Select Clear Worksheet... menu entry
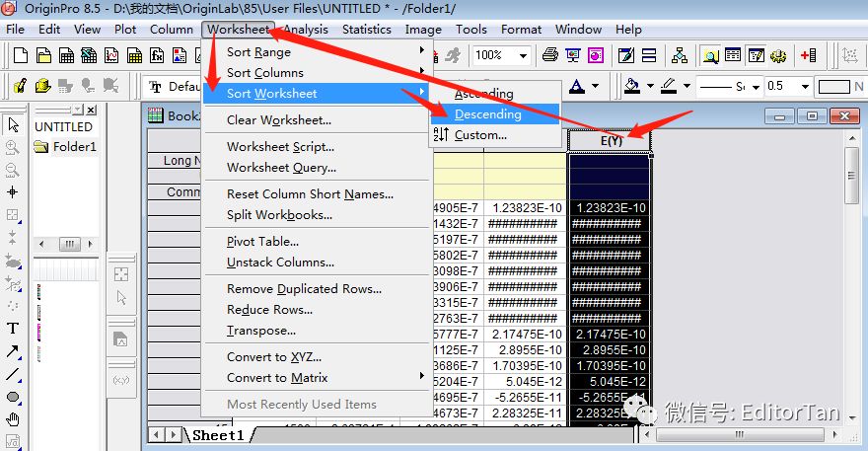Viewport: 868px width, 451px height. (318, 120)
